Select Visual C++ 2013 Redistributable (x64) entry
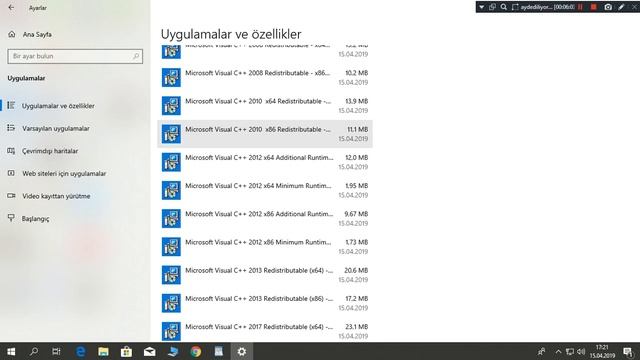This screenshot has height=360, width=640. pos(265,275)
